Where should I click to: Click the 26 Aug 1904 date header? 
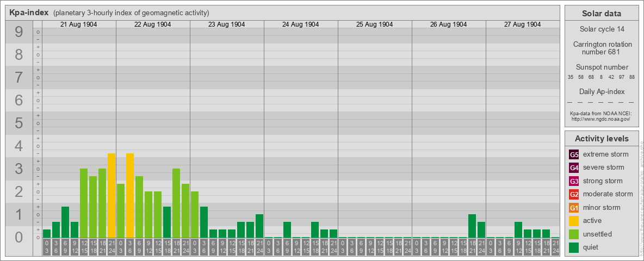[x=449, y=24]
